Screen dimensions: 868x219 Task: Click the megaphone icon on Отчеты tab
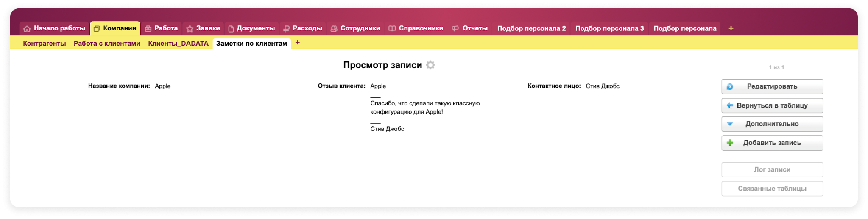click(455, 29)
